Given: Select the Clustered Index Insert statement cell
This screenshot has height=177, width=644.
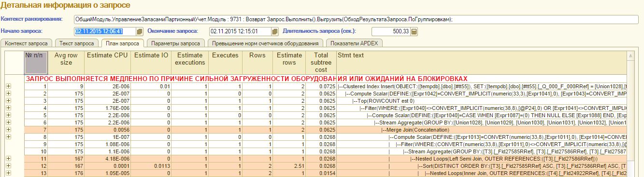Looking at the screenshot, I should coord(481,86).
